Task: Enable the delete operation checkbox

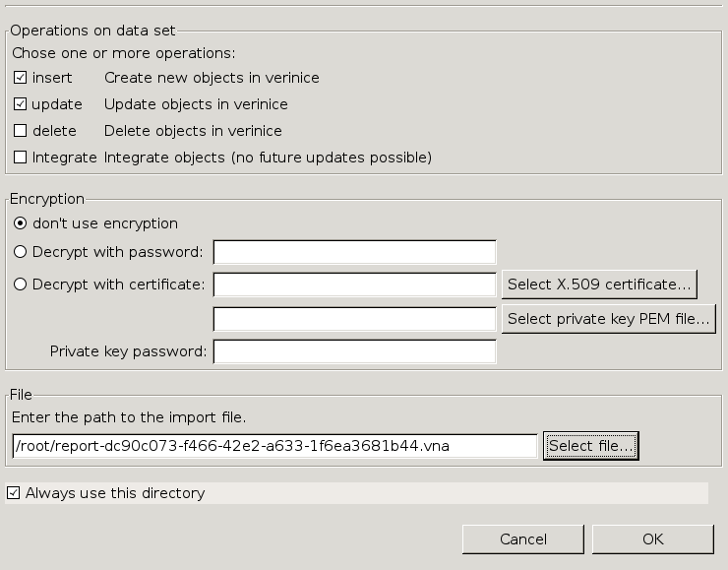Action: click(x=21, y=131)
